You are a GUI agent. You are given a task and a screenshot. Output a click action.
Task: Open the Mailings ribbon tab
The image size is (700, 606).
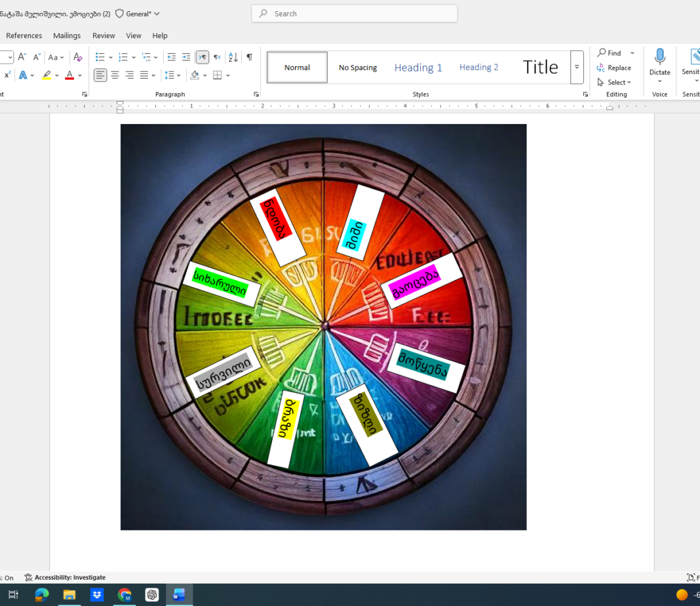[67, 35]
